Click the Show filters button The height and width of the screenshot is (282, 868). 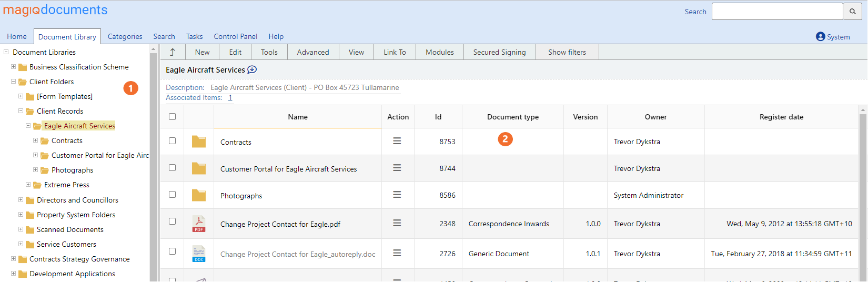point(567,52)
